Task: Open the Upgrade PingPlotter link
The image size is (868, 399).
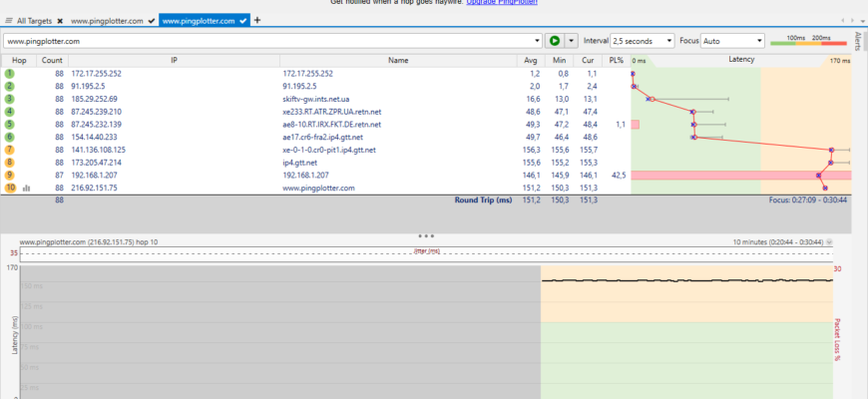Action: (x=502, y=2)
